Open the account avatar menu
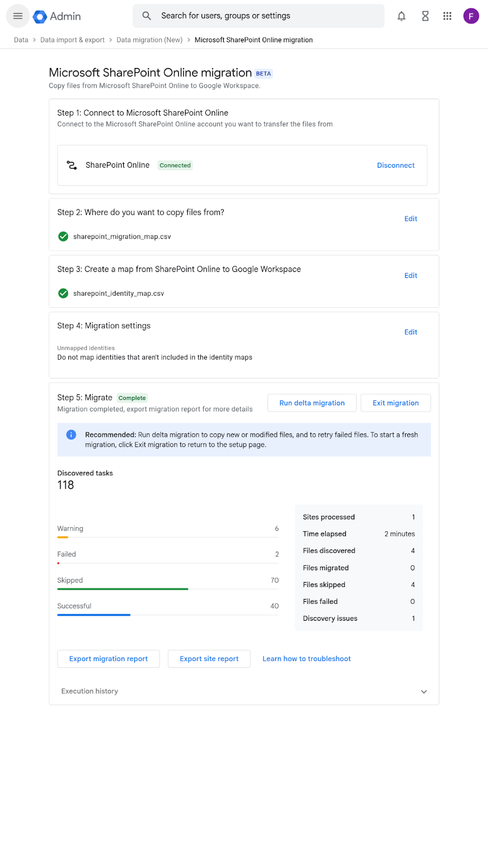The width and height of the screenshot is (488, 868). 471,16
